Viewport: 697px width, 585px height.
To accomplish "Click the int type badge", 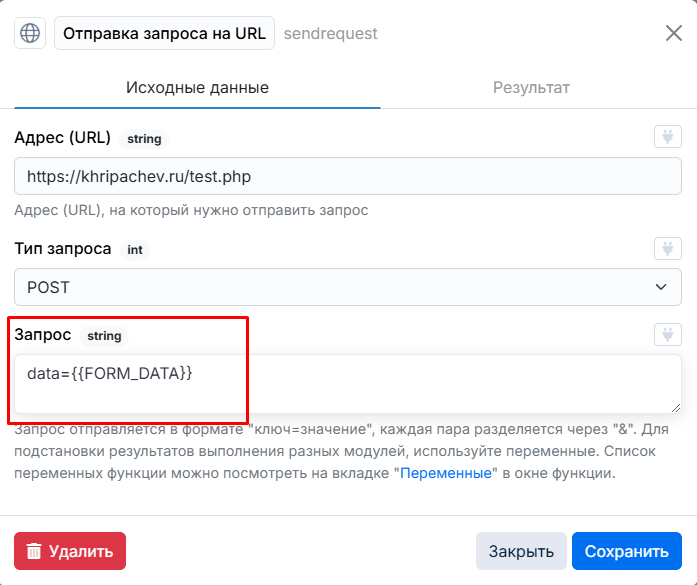I will [135, 250].
